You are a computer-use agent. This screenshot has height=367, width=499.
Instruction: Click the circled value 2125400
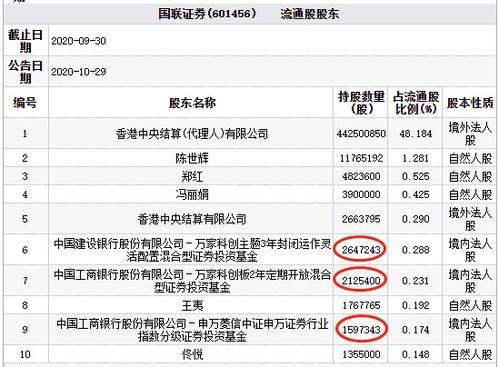(x=361, y=281)
